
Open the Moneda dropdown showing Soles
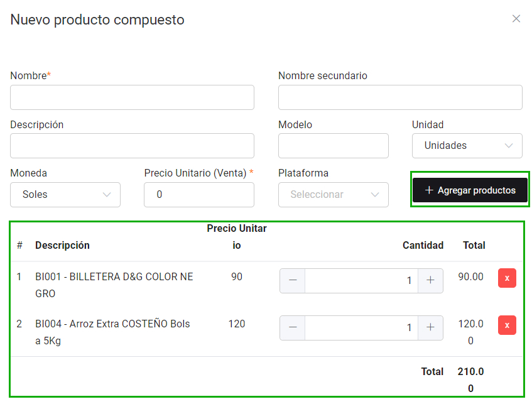click(x=65, y=195)
